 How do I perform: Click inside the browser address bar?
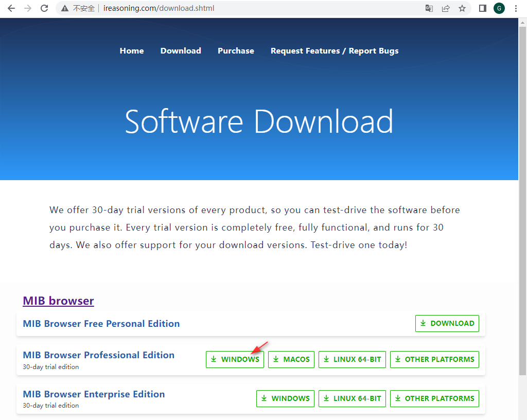click(x=206, y=8)
